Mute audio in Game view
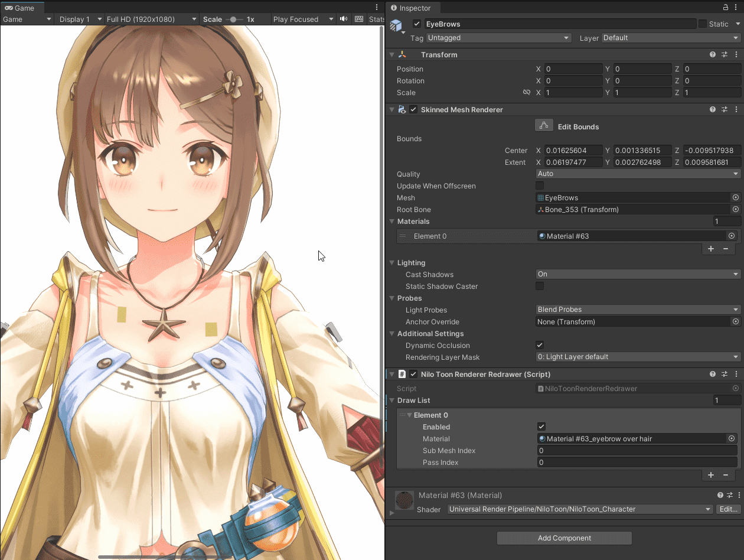This screenshot has width=744, height=560. tap(344, 19)
